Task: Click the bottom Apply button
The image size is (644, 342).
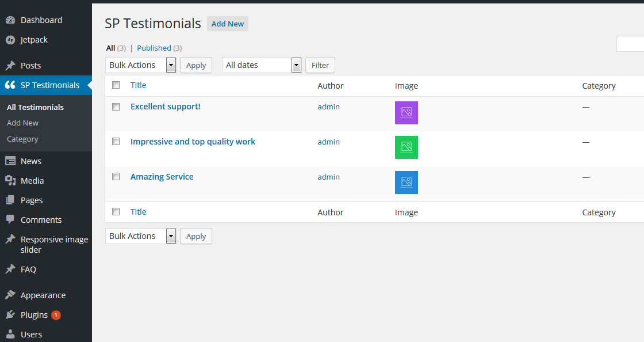Action: point(196,236)
